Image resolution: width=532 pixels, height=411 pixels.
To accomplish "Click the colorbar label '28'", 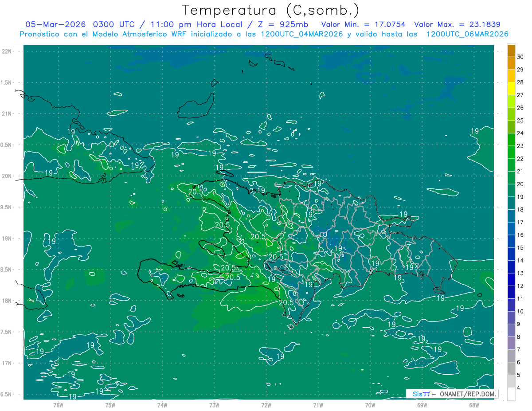I will [520, 82].
